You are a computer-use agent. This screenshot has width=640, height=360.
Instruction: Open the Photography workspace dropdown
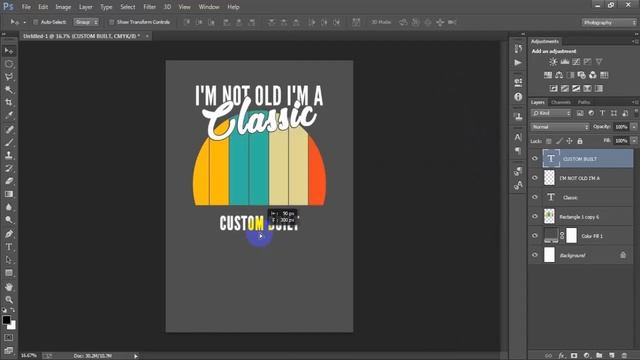pyautogui.click(x=609, y=22)
